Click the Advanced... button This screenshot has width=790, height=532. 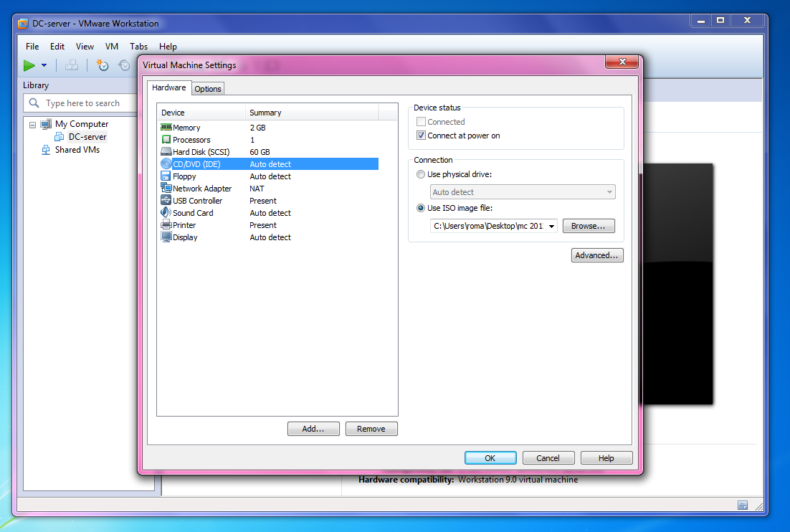pos(597,255)
